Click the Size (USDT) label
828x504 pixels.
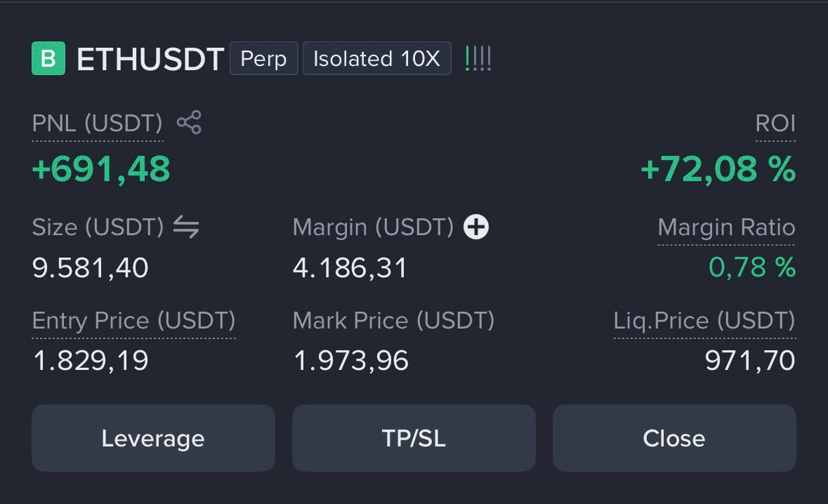click(x=98, y=227)
